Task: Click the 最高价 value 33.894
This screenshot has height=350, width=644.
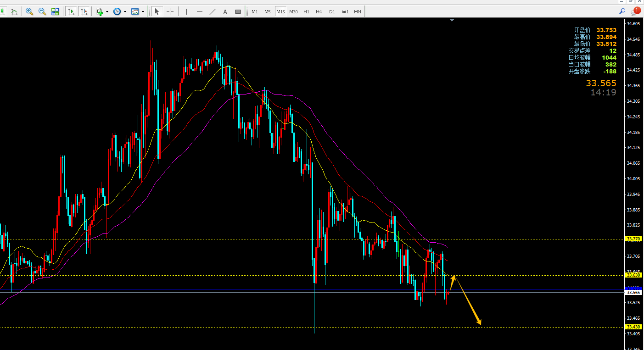Action: 606,37
